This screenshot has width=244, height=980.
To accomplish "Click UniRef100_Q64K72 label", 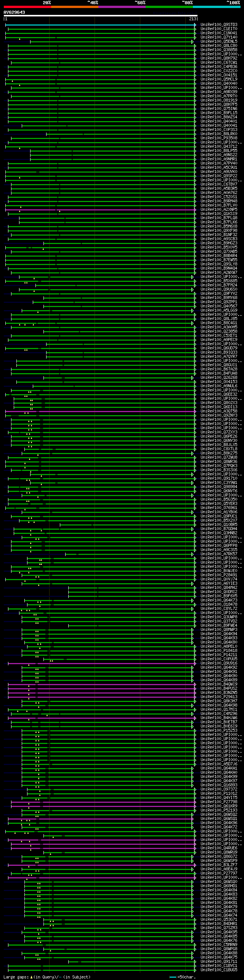I will 219,827.
